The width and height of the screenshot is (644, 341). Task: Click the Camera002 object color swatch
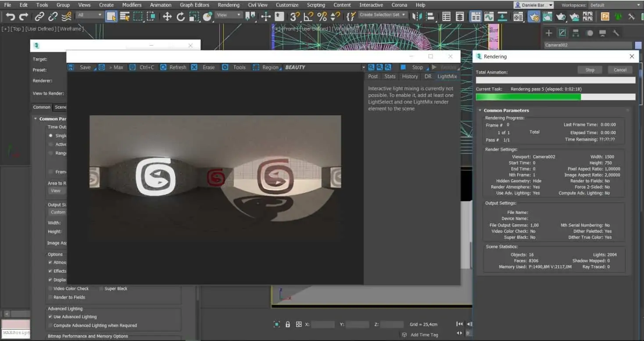[x=638, y=45]
